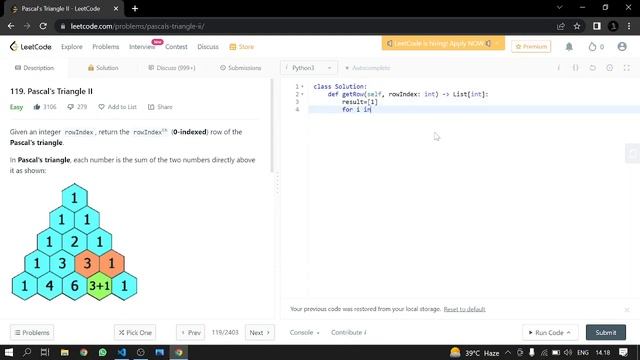Click Pick One random problem
Screen dimensions: 640x360
135,333
